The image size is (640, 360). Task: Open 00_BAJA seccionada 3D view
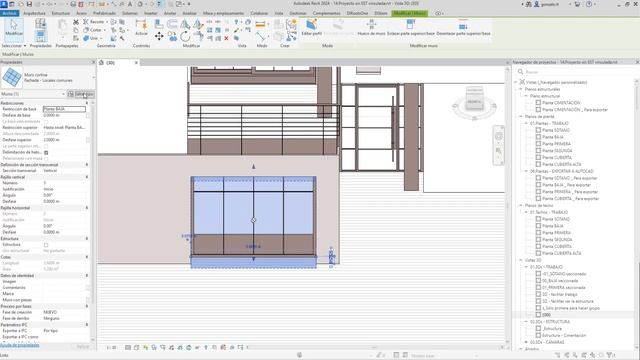(x=556, y=281)
